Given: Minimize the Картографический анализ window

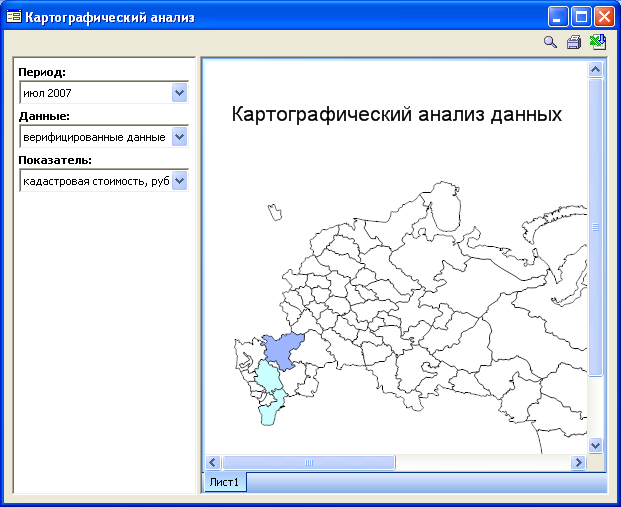Looking at the screenshot, I should (x=558, y=17).
